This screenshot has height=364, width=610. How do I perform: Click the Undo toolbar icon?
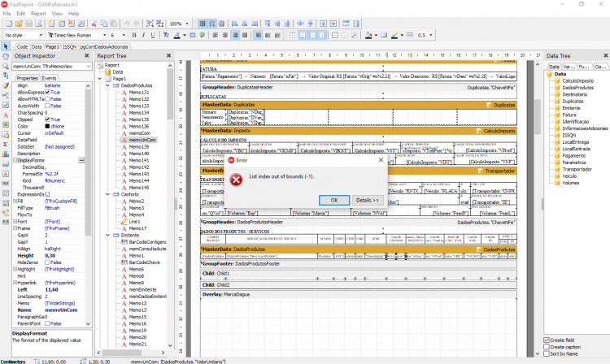pos(127,24)
